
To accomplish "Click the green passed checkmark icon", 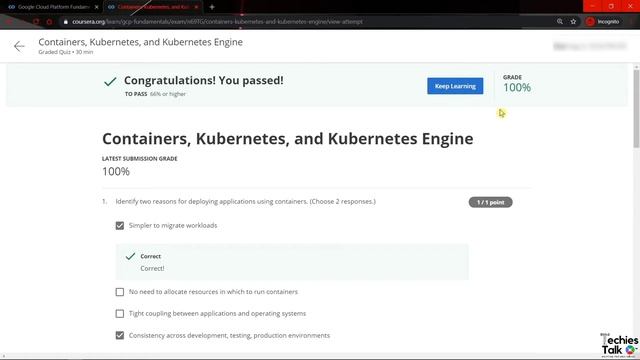I will click(110, 82).
